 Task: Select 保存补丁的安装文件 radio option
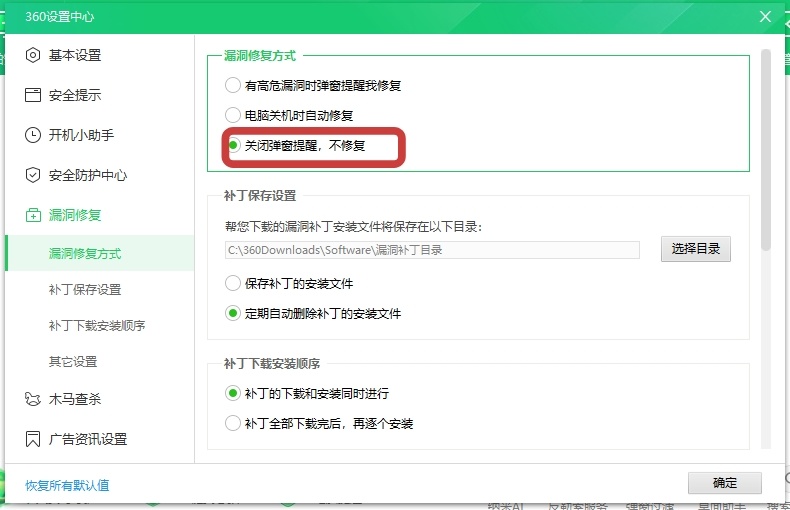(232, 283)
